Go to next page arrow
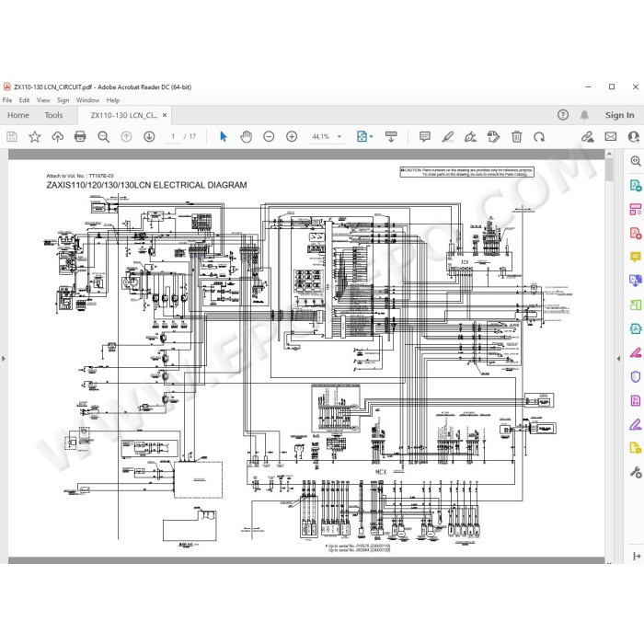The height and width of the screenshot is (644, 644). 149,136
